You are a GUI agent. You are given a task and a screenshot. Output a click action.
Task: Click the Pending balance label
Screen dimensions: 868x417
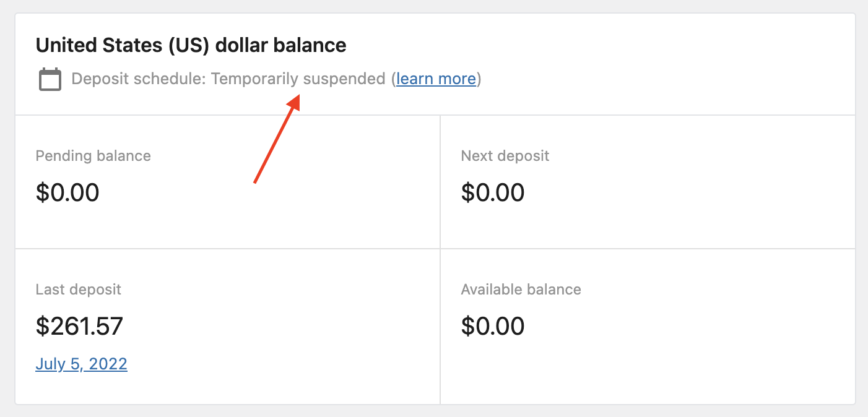tap(93, 156)
